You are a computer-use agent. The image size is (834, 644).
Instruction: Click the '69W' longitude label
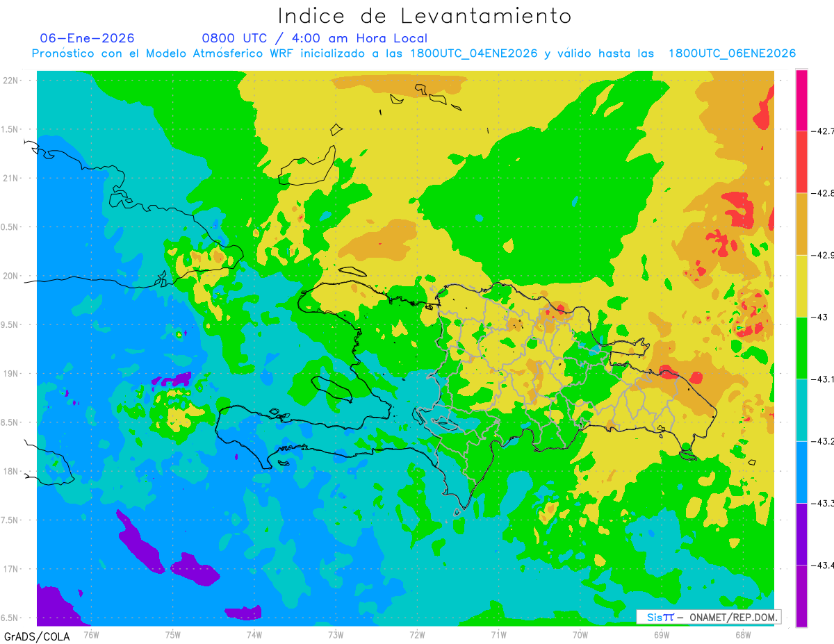(662, 635)
